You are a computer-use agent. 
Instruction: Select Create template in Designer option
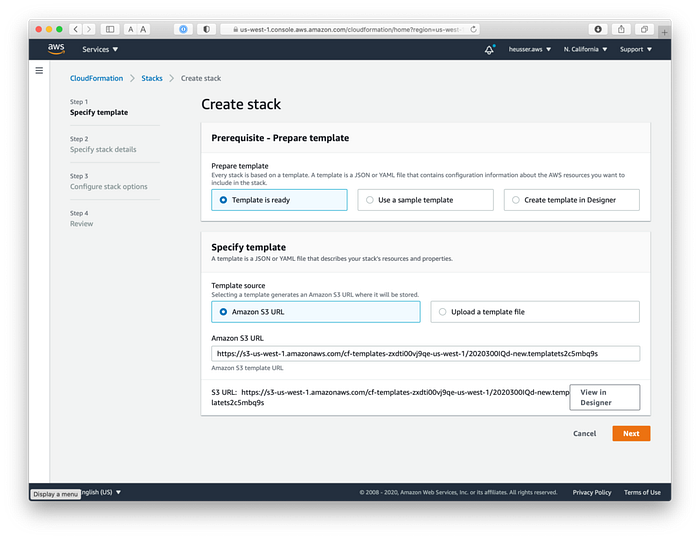pos(571,200)
